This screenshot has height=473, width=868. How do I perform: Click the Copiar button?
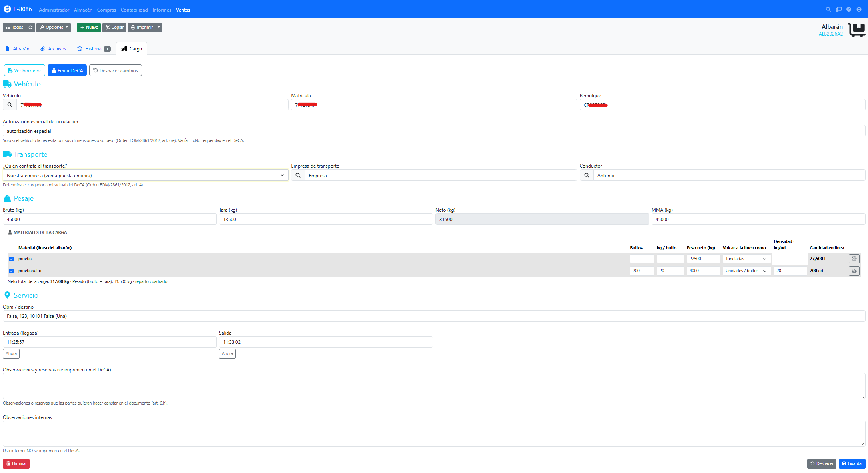click(x=114, y=28)
